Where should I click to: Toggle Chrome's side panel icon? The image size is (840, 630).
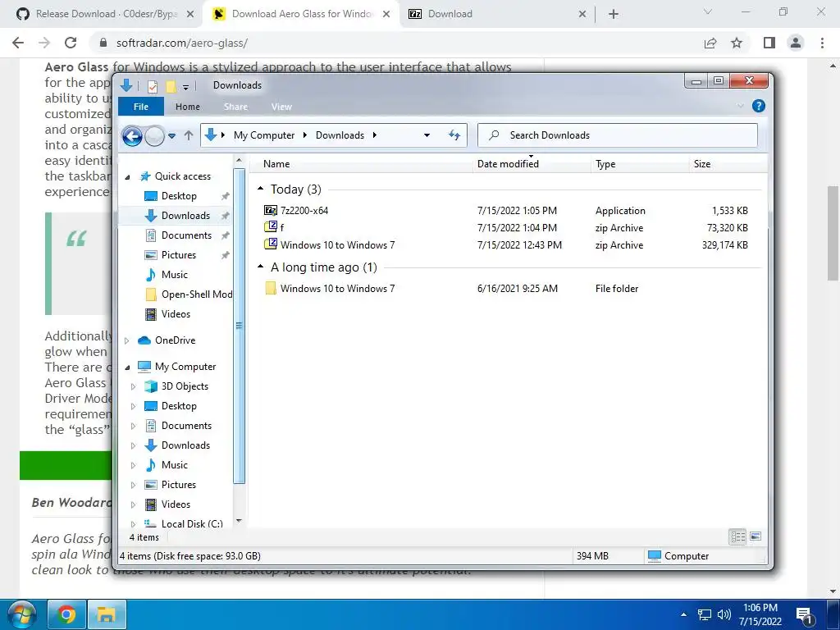tap(769, 43)
